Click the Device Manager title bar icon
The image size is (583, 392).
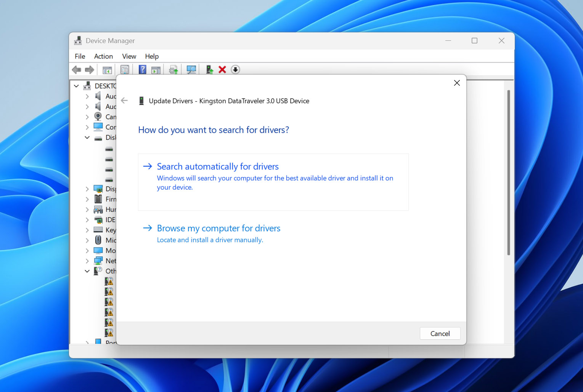tap(78, 40)
